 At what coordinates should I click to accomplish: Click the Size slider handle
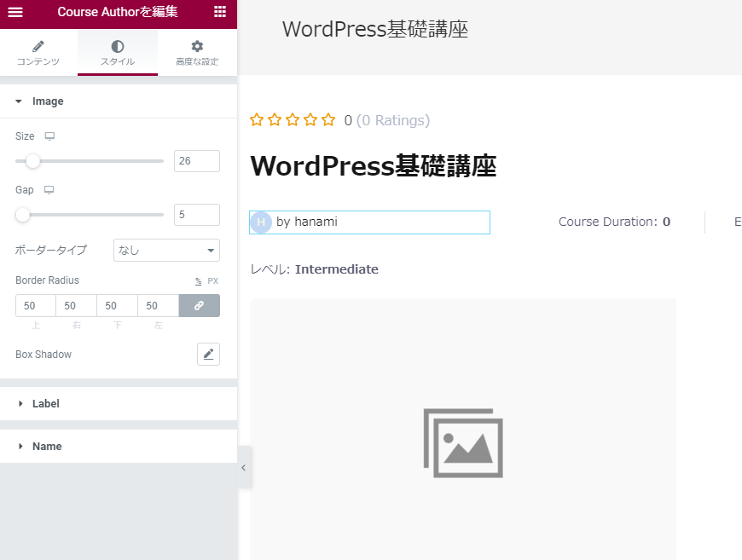point(32,161)
